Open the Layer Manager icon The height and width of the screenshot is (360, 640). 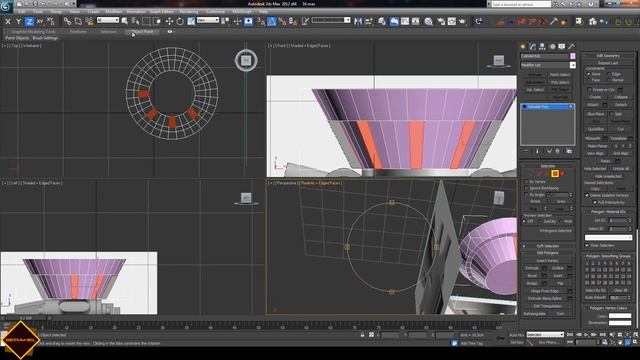click(x=382, y=21)
